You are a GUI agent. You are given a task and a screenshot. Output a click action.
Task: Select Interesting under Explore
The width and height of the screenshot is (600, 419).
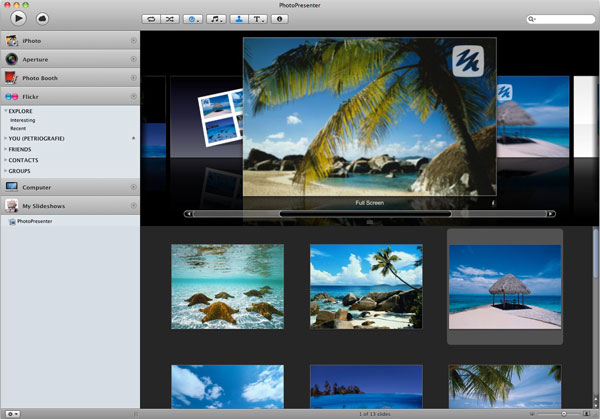pyautogui.click(x=23, y=120)
